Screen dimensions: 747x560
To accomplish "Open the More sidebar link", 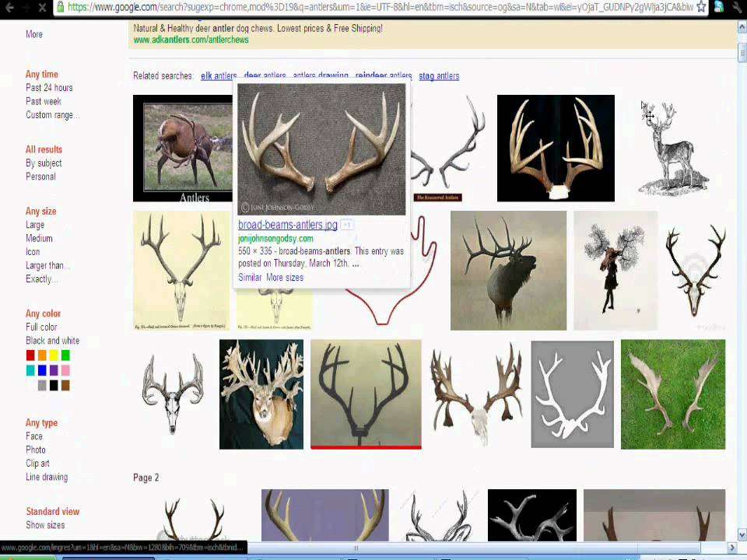I will (x=33, y=34).
